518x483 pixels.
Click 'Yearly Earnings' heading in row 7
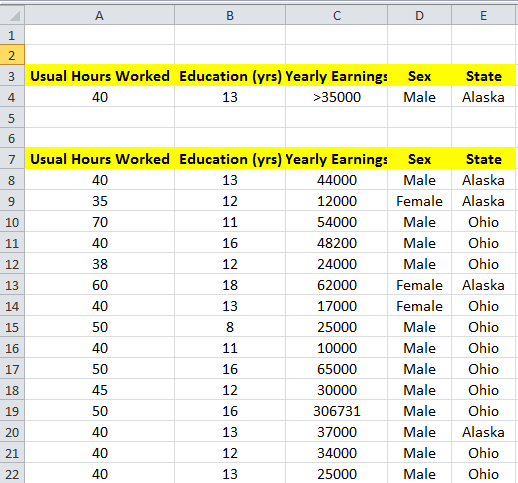pyautogui.click(x=337, y=159)
